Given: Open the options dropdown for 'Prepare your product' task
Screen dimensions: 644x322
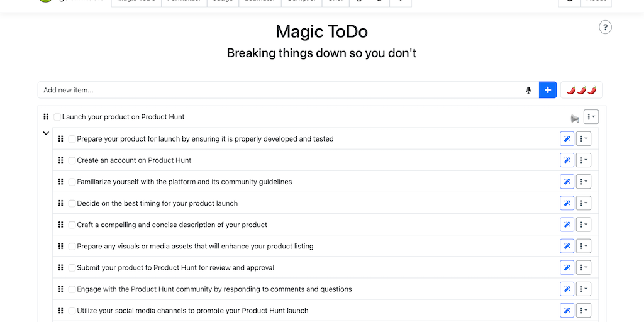Looking at the screenshot, I should 583,139.
